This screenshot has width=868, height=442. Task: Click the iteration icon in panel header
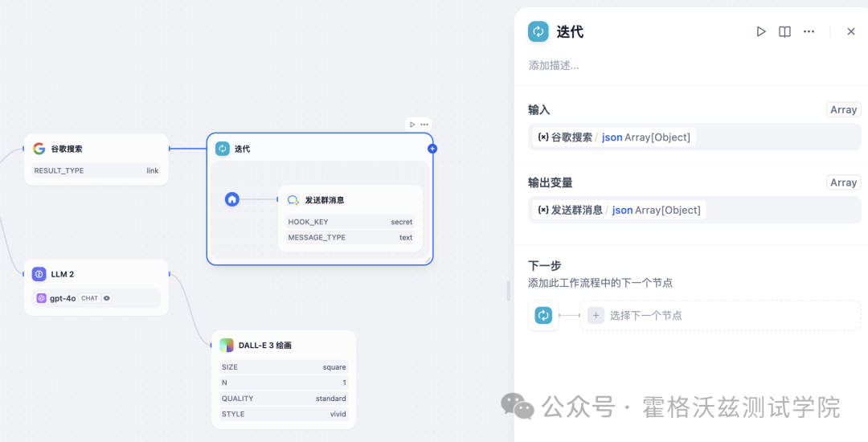tap(538, 31)
